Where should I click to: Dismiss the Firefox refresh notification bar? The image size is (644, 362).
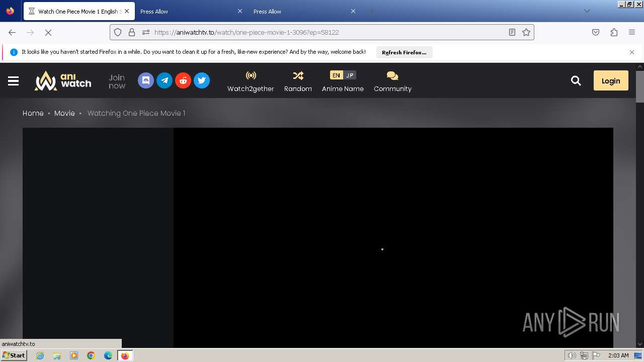(x=632, y=52)
